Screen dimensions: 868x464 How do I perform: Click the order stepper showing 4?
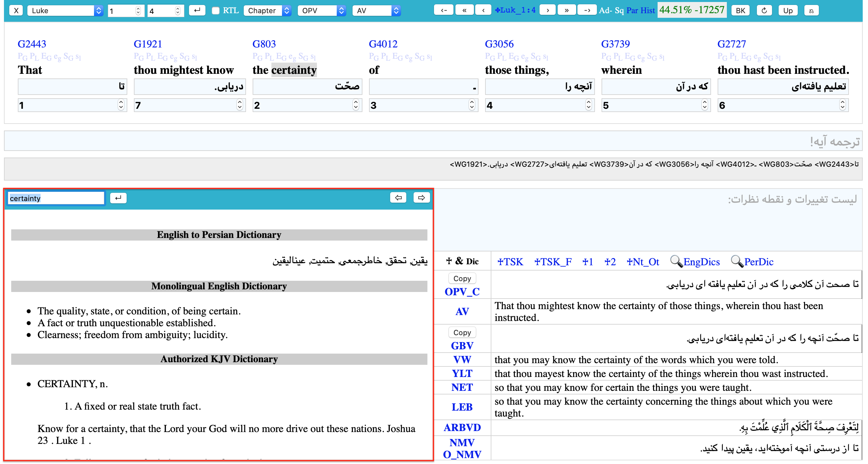pyautogui.click(x=540, y=105)
